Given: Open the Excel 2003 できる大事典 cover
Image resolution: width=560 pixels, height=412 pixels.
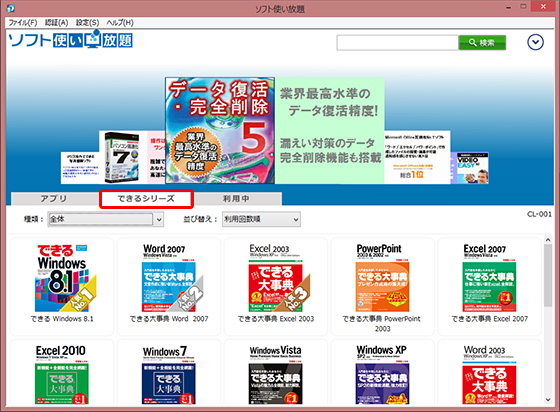Looking at the screenshot, I should (x=276, y=278).
